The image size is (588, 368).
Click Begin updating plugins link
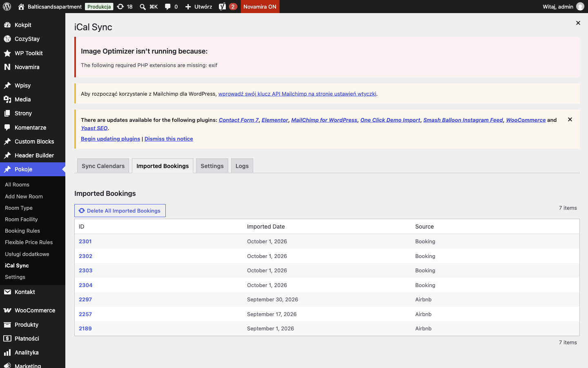[x=110, y=139]
